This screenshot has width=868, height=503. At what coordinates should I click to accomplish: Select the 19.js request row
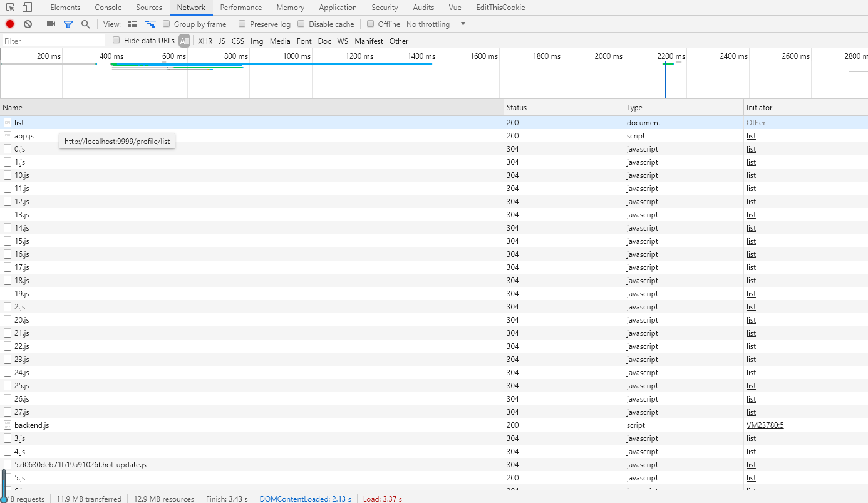[x=434, y=294]
